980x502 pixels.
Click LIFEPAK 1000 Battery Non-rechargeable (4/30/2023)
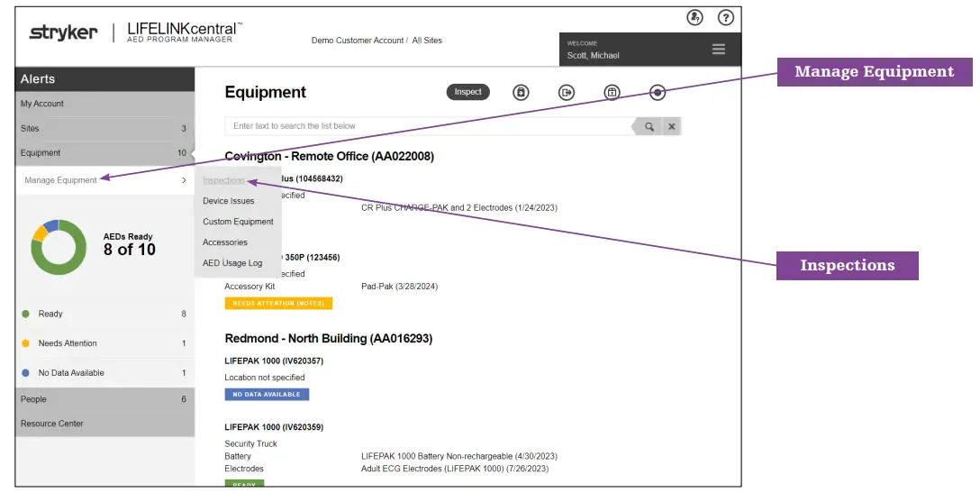click(x=458, y=456)
